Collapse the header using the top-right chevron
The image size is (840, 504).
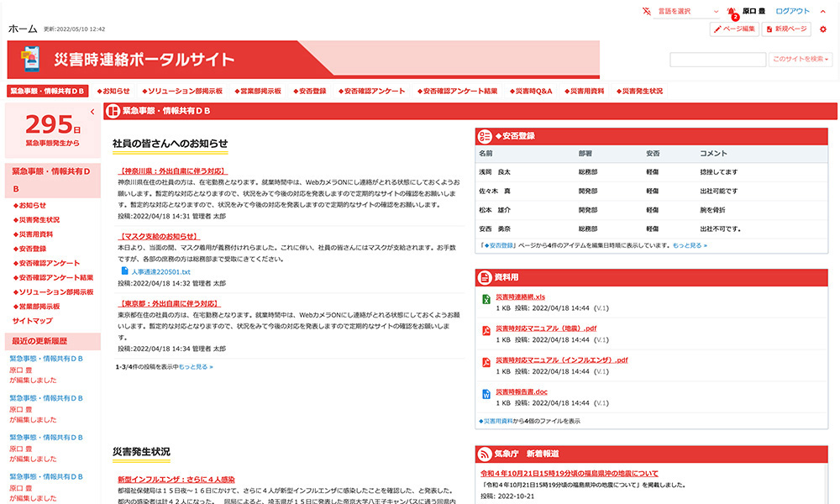point(823,11)
